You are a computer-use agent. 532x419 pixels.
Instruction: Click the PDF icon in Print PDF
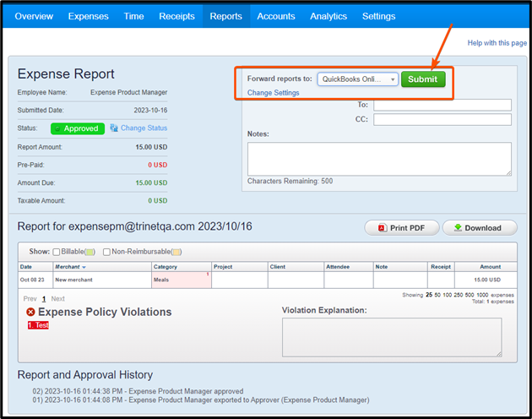click(x=383, y=228)
